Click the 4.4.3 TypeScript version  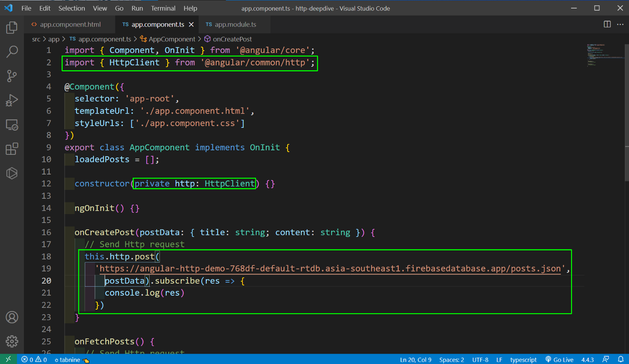[587, 360]
